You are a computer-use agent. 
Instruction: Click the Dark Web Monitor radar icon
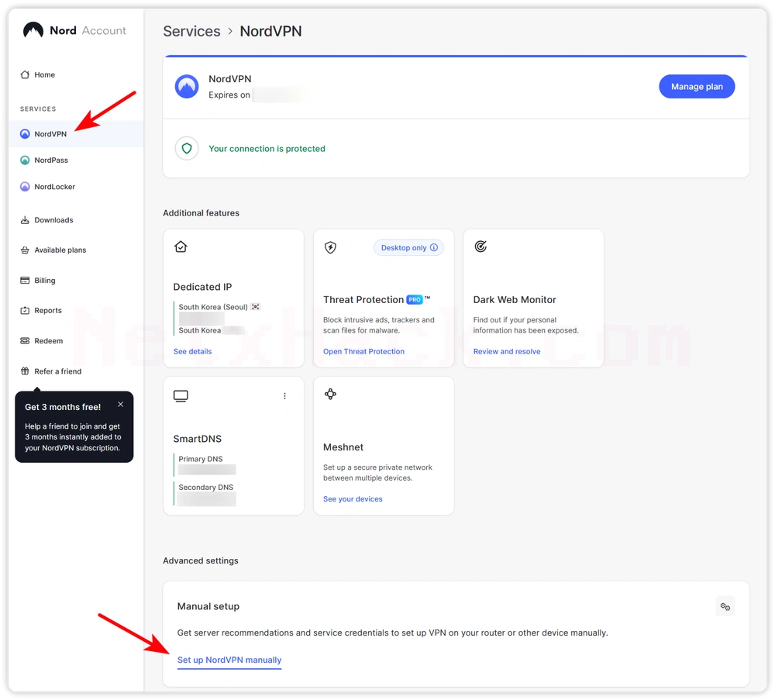480,247
